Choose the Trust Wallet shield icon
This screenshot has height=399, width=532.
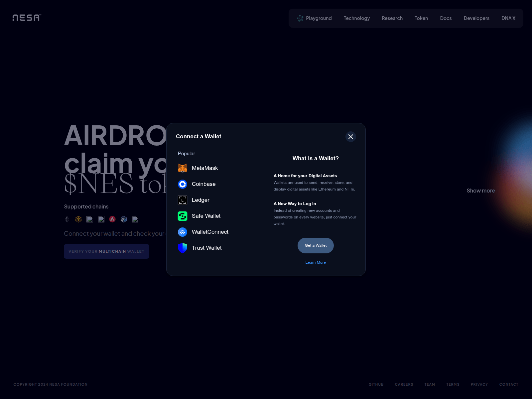tap(183, 248)
